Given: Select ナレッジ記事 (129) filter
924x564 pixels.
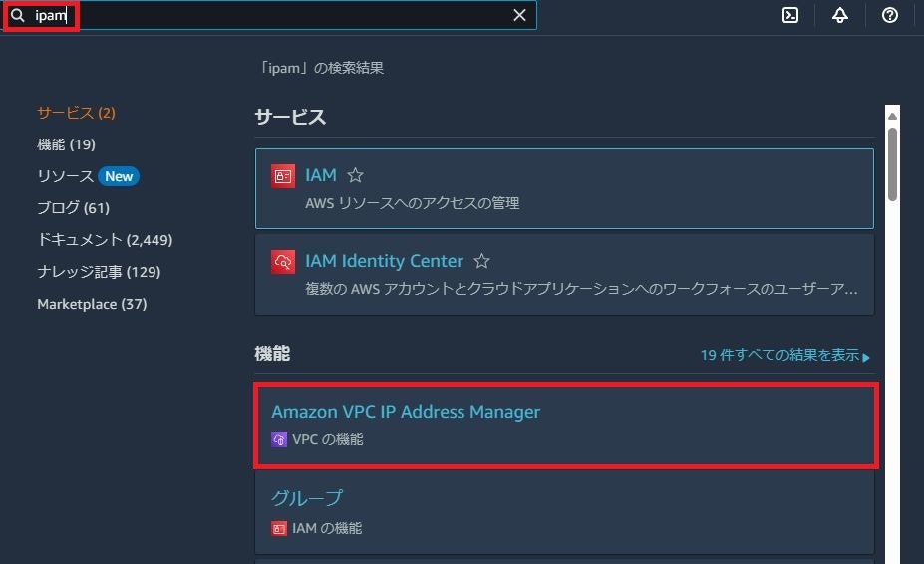Looking at the screenshot, I should 99,272.
